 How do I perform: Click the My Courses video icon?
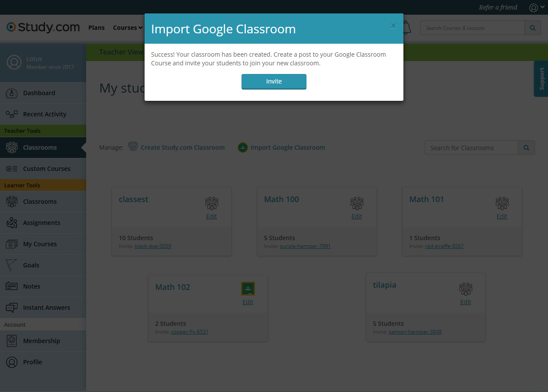click(x=12, y=244)
